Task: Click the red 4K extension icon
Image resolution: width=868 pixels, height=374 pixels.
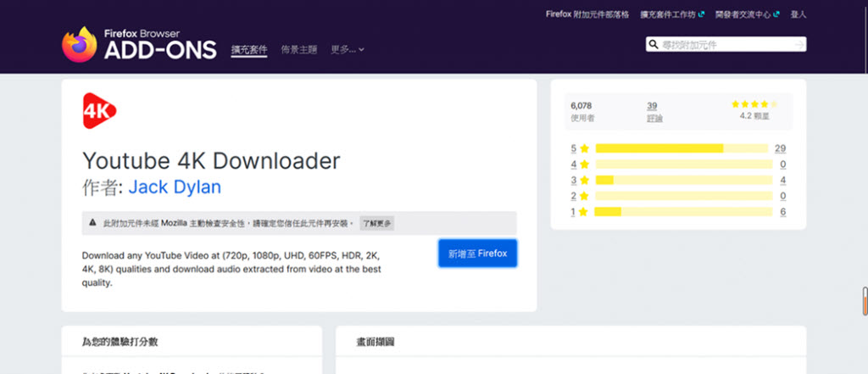Action: coord(100,111)
